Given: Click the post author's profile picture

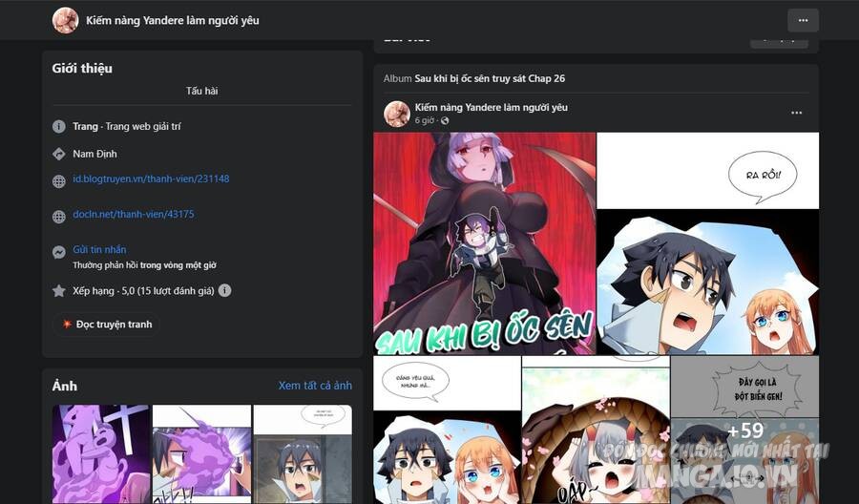Looking at the screenshot, I should point(397,114).
